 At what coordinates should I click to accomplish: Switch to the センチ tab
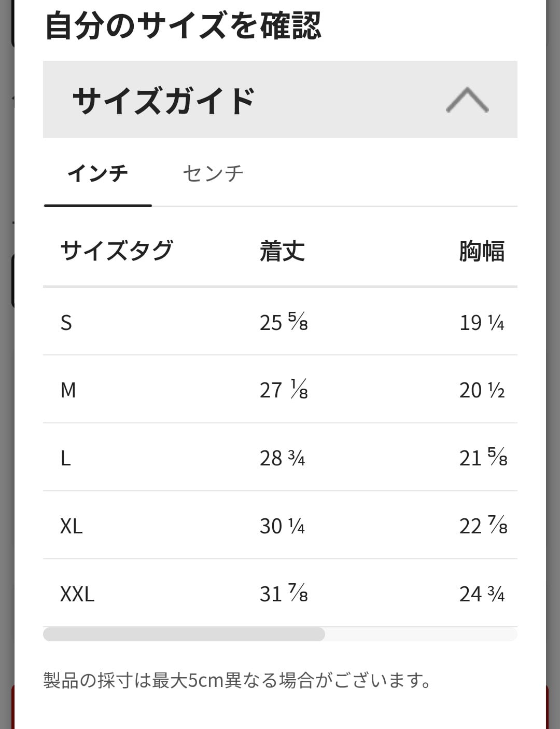(x=213, y=173)
